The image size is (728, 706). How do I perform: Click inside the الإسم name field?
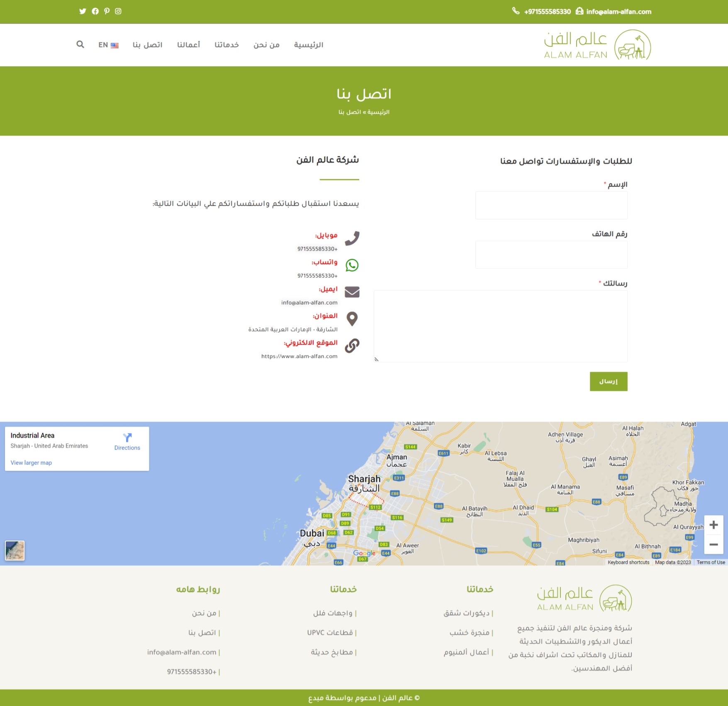pos(551,205)
